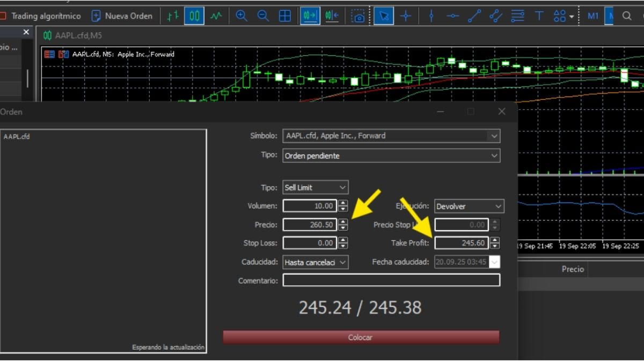Expand the Sell Limit type dropdown

(342, 188)
